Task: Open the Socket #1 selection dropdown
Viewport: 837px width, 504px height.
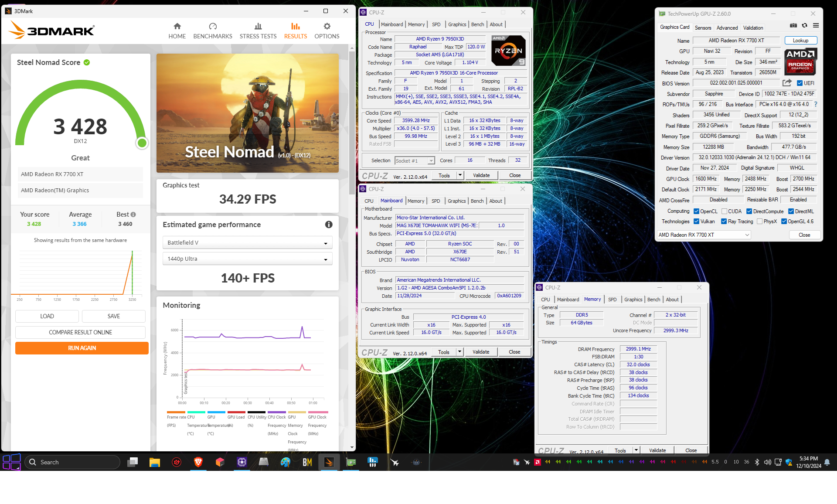Action: [x=415, y=161]
